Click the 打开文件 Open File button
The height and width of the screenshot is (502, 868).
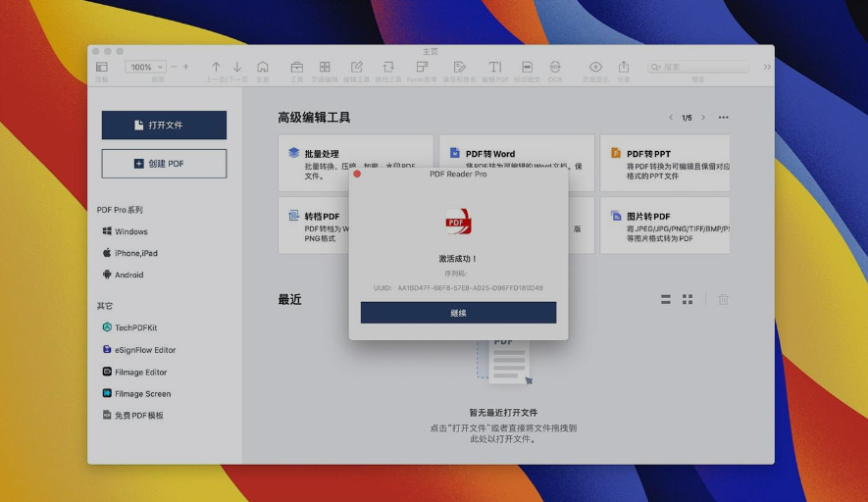pyautogui.click(x=164, y=125)
